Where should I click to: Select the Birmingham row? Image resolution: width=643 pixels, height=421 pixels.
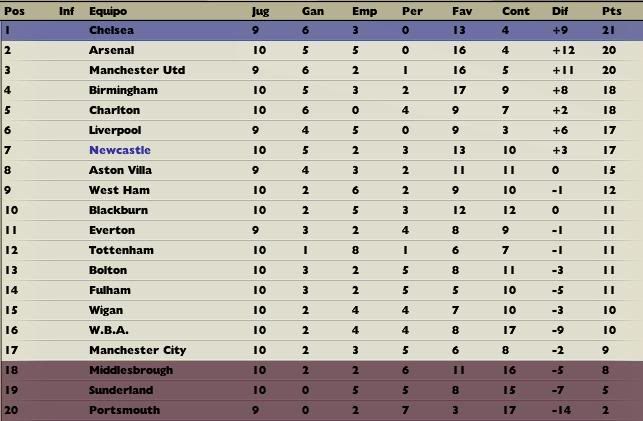(x=322, y=90)
